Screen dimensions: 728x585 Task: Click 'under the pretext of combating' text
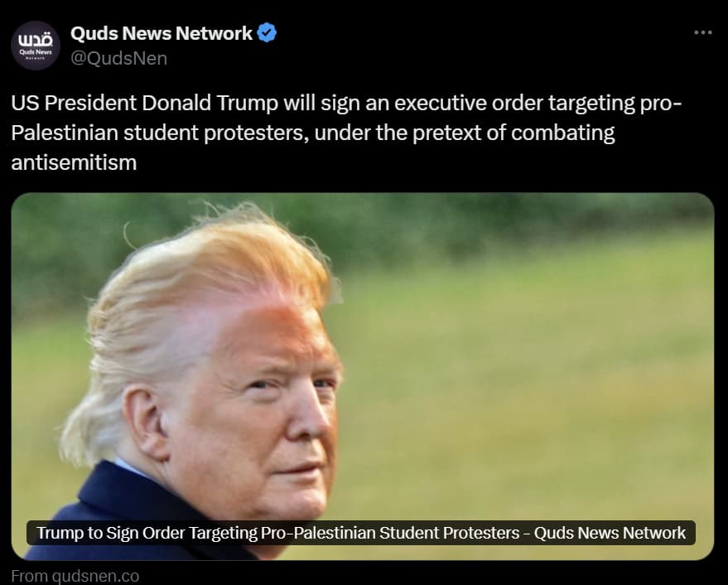[465, 133]
